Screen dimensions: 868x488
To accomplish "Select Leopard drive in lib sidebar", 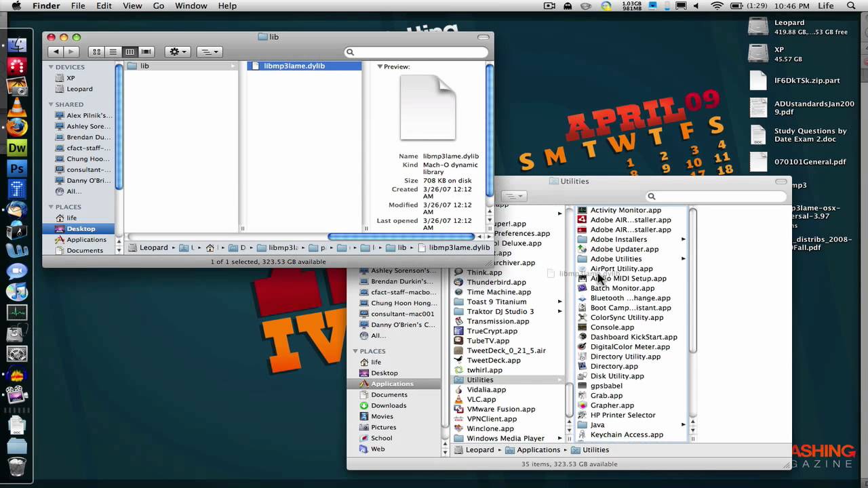I will coord(79,89).
